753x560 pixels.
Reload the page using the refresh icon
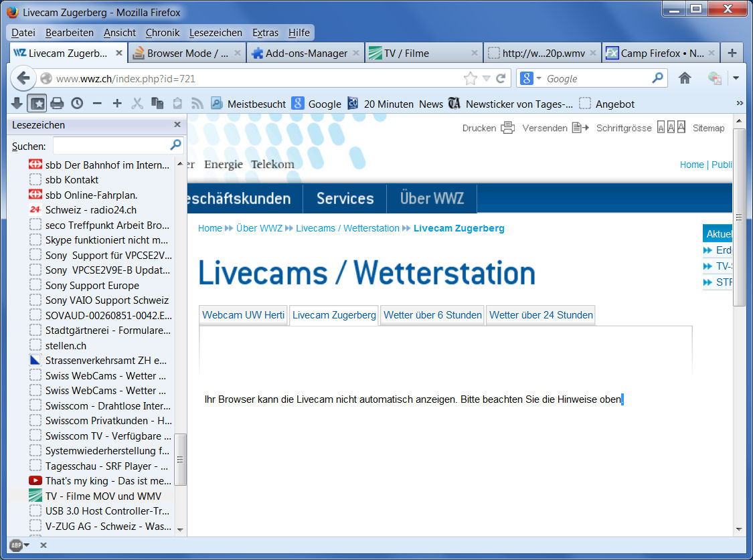tap(501, 78)
